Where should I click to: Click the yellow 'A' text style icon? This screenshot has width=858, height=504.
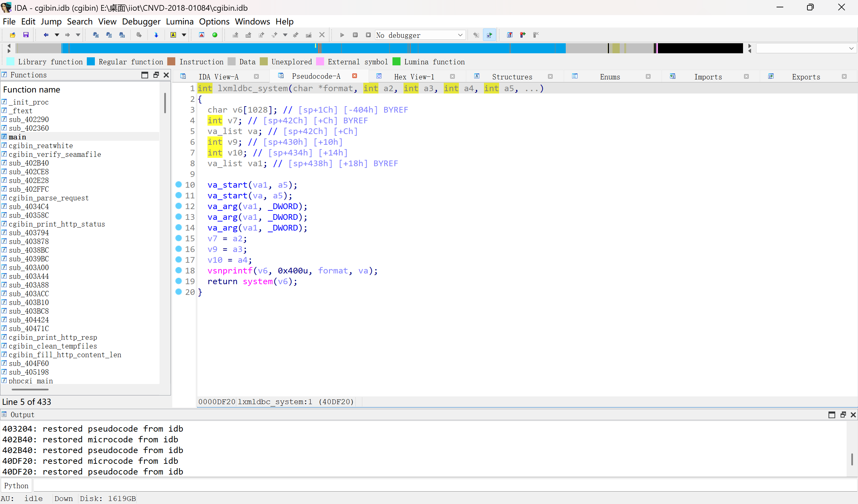(x=173, y=35)
